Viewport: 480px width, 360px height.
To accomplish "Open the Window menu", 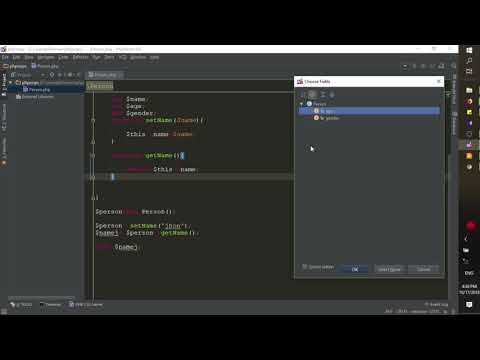I will [x=138, y=57].
